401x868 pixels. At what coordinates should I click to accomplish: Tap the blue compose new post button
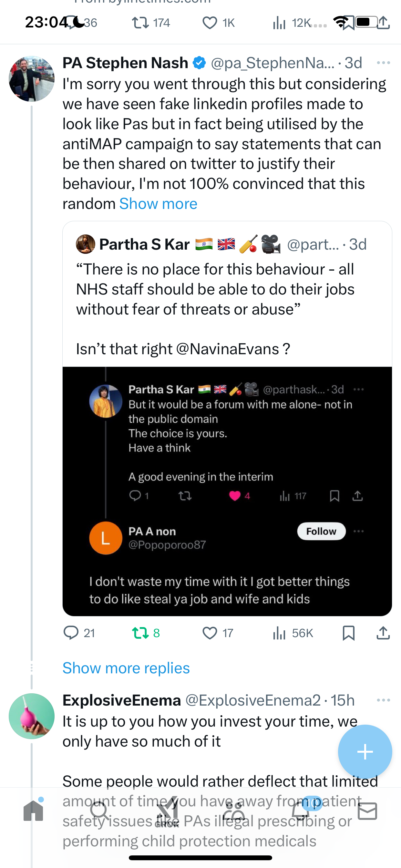[365, 752]
